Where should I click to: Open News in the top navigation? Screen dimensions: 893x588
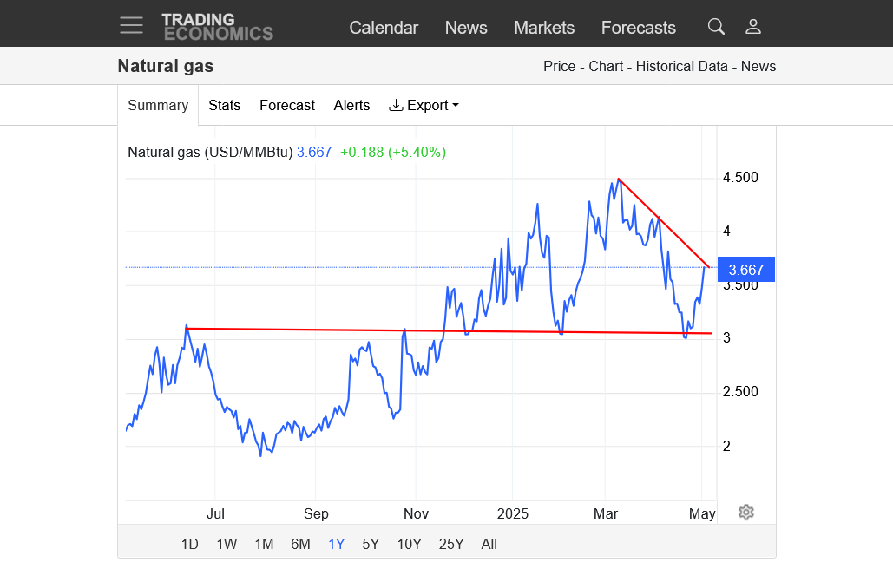(x=466, y=28)
